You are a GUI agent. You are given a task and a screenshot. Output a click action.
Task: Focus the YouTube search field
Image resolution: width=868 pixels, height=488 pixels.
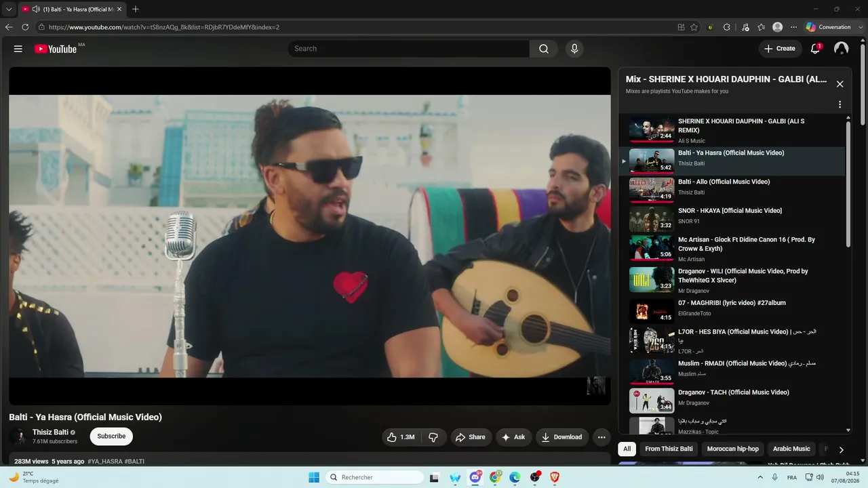pyautogui.click(x=408, y=49)
